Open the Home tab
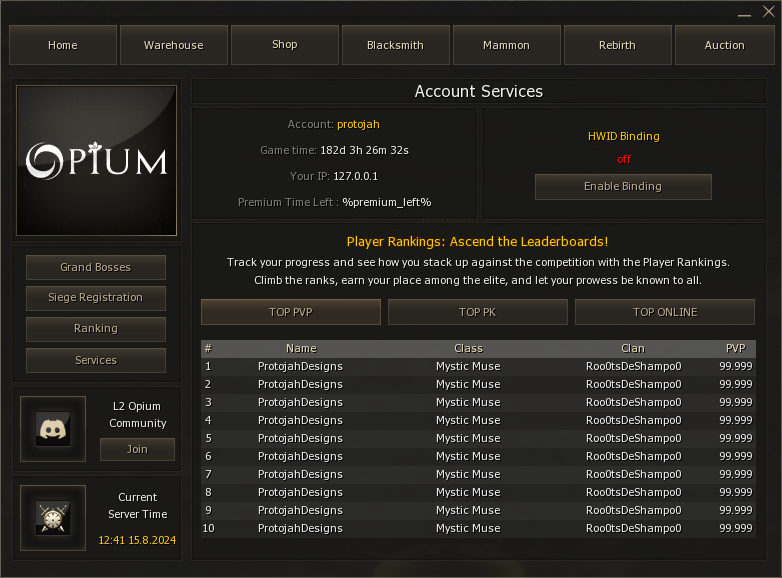The image size is (782, 578). click(63, 45)
